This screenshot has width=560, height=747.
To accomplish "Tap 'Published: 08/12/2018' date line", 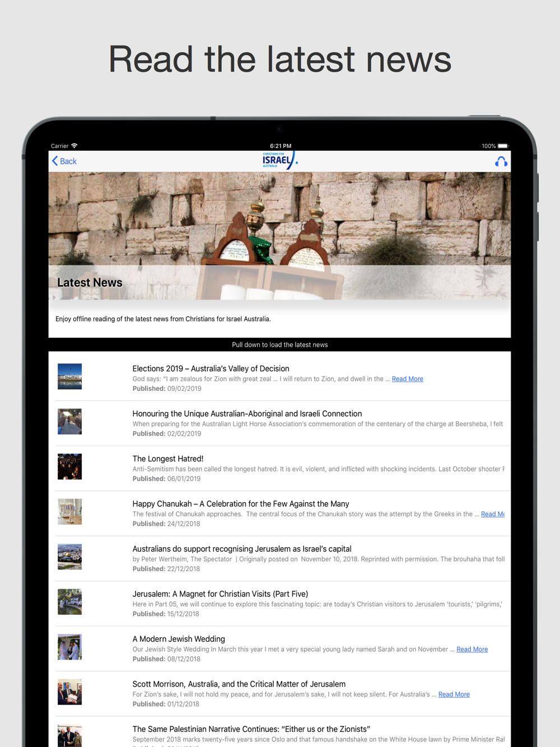I will click(166, 659).
